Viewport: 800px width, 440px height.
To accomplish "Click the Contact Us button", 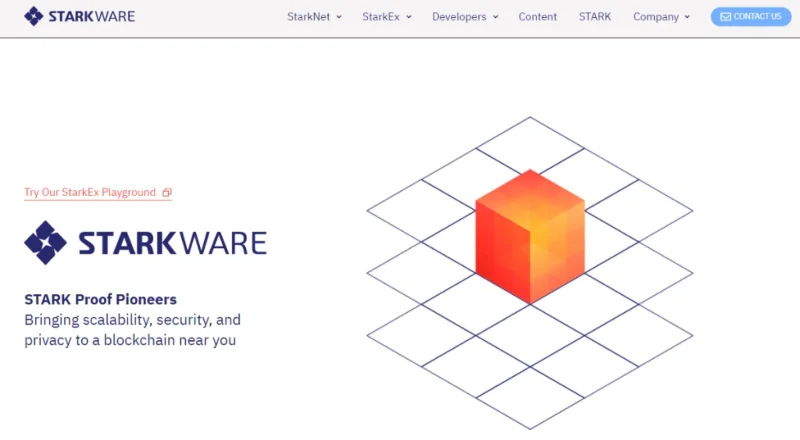I will pos(751,17).
